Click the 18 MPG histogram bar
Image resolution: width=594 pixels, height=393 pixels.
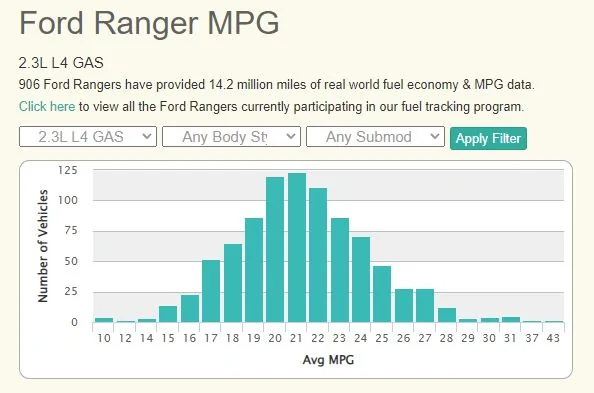(233, 283)
